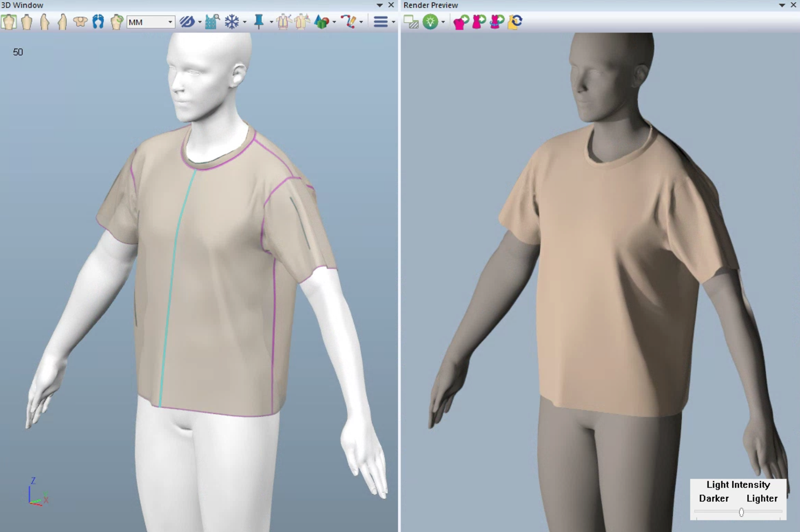The height and width of the screenshot is (532, 800).
Task: Click the yellow garment refresh render icon
Action: click(x=515, y=22)
